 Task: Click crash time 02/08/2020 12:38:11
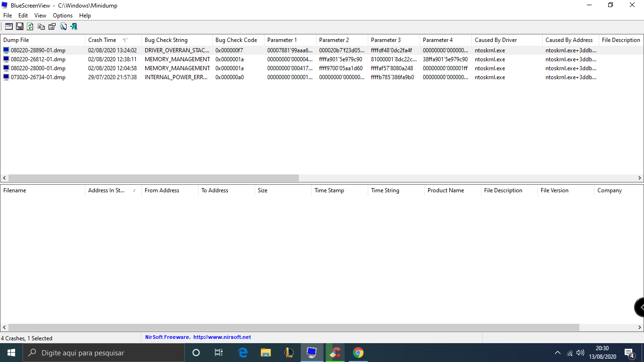pos(112,59)
